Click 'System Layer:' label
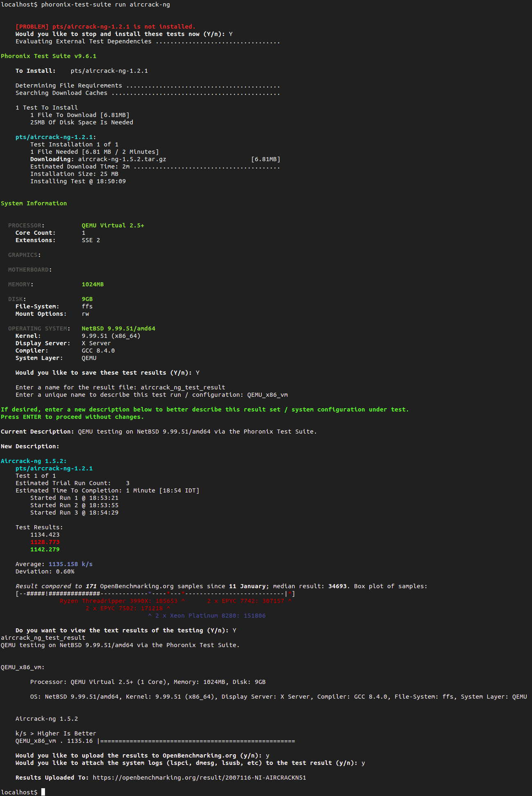This screenshot has height=796, width=532. [x=39, y=358]
